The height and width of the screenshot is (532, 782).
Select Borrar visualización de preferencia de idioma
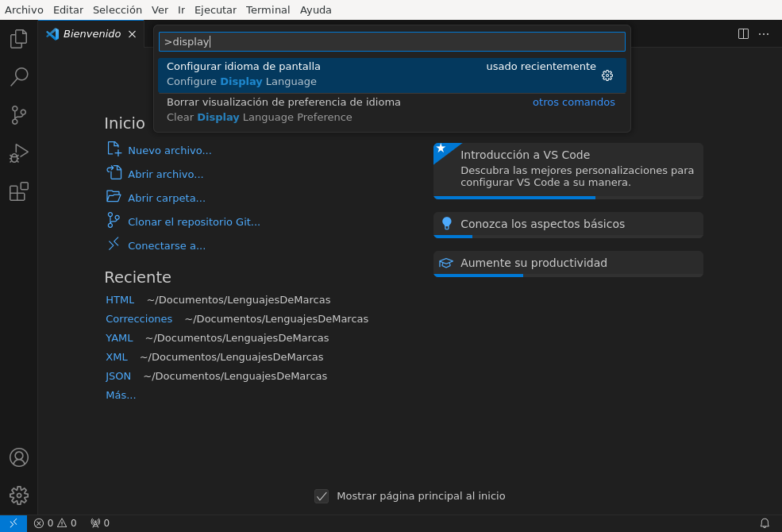tap(392, 110)
